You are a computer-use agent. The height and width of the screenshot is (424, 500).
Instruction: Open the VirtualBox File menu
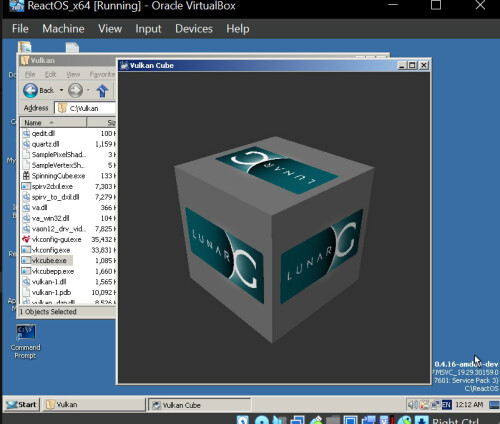click(20, 29)
